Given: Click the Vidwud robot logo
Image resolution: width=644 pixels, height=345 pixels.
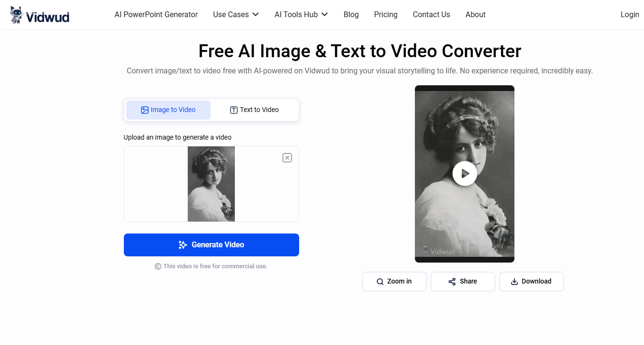Looking at the screenshot, I should coord(17,15).
